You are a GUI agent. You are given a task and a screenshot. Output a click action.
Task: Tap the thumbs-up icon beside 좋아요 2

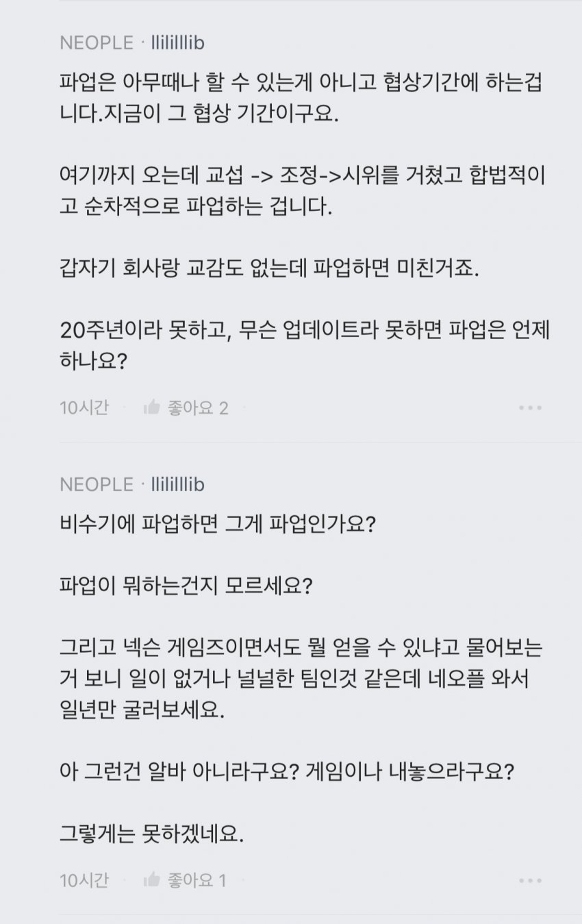151,408
